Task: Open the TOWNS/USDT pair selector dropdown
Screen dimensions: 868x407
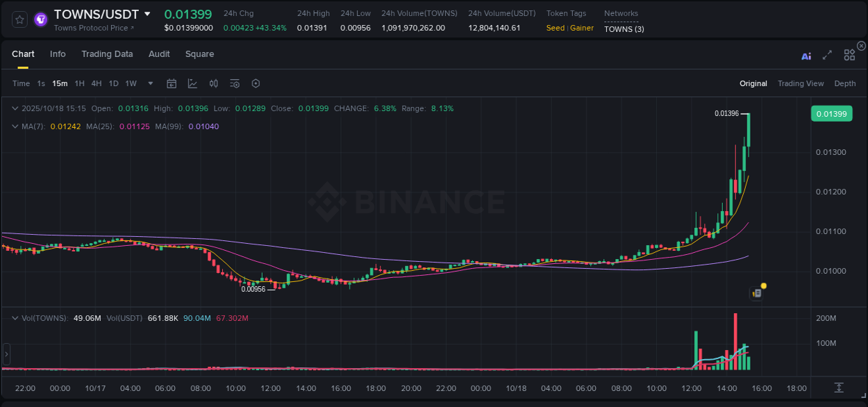Action: pyautogui.click(x=147, y=13)
